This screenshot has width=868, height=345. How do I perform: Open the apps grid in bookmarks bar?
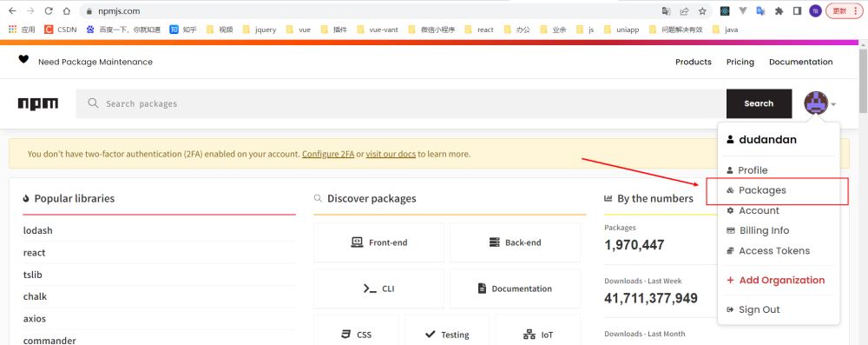[x=22, y=30]
